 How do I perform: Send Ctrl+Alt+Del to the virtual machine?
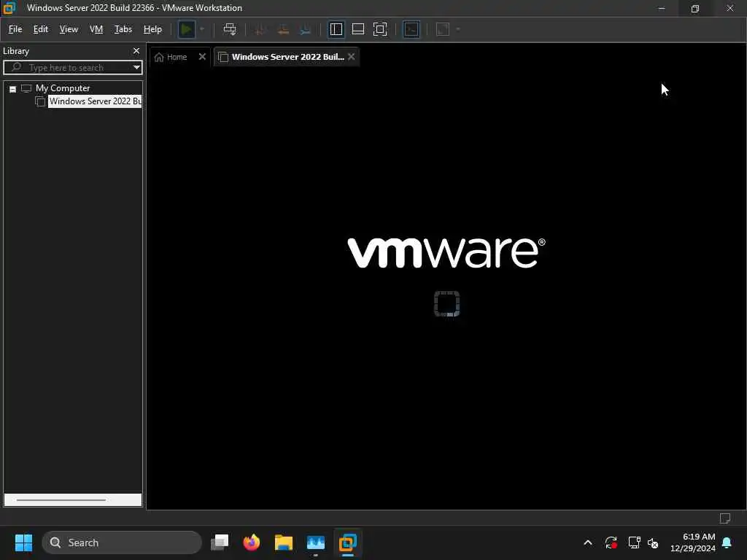pos(230,29)
